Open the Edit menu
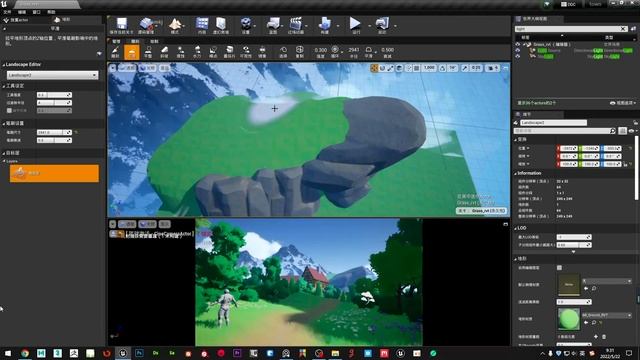This screenshot has height=360, width=640. 22,12
